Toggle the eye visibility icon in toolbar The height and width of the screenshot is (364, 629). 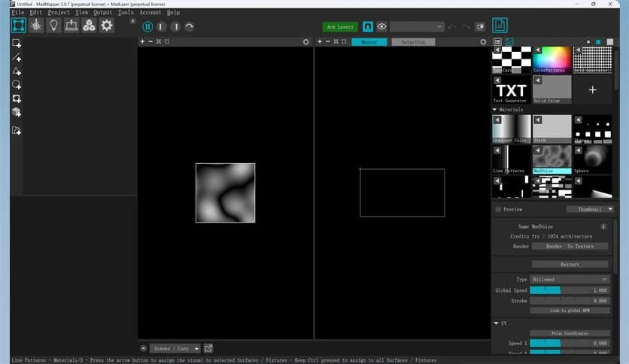click(381, 27)
